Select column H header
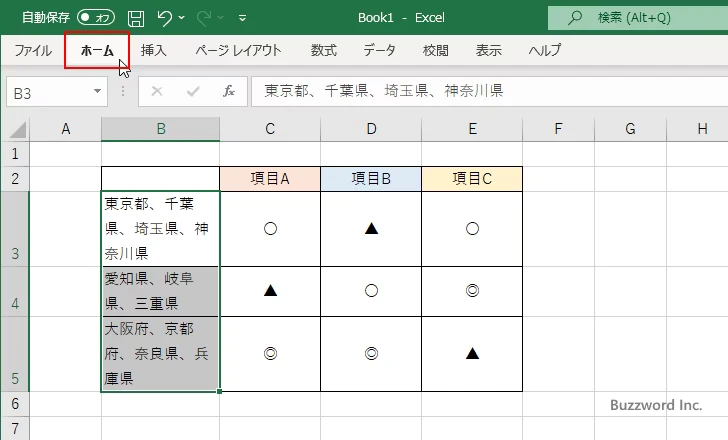The height and width of the screenshot is (440, 728). 697,129
